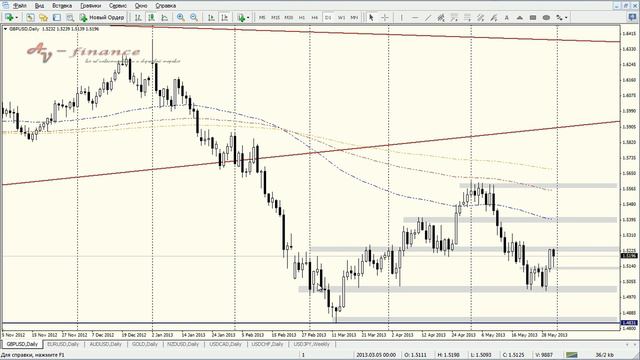Select the H4 timeframe
This screenshot has height=360, width=640.
click(315, 18)
